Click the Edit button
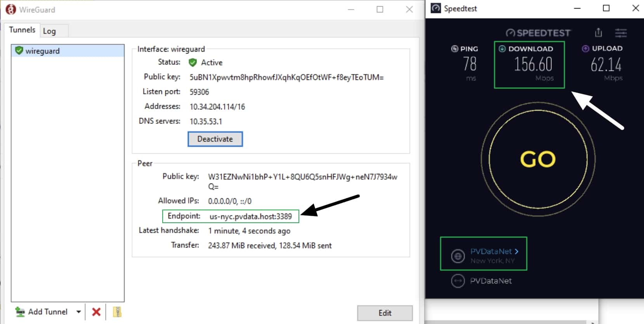This screenshot has width=644, height=324. 385,313
